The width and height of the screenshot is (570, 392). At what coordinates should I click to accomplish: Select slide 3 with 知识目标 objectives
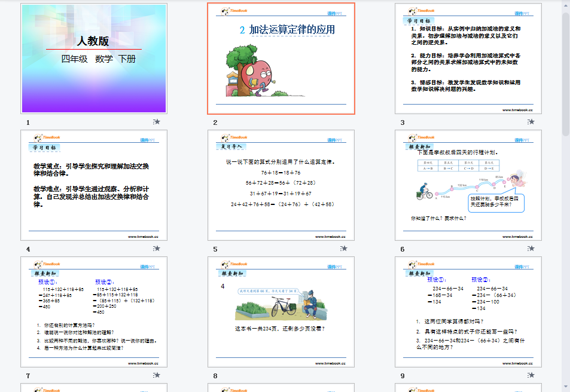(x=468, y=59)
